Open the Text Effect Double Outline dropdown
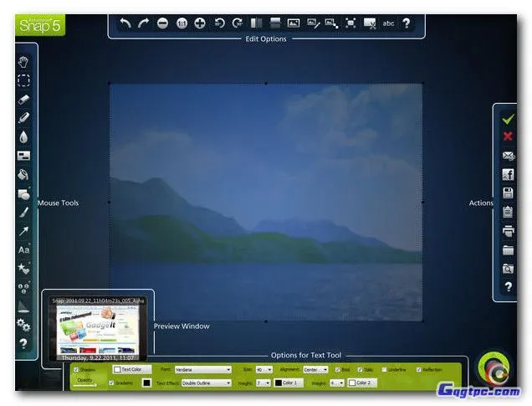532x406 pixels. pyautogui.click(x=202, y=383)
